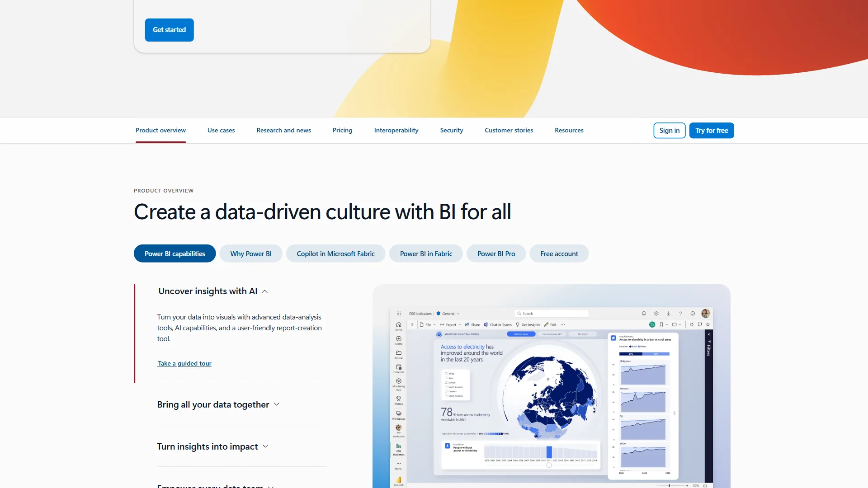
Task: Open the Resources nav item
Action: (x=569, y=130)
